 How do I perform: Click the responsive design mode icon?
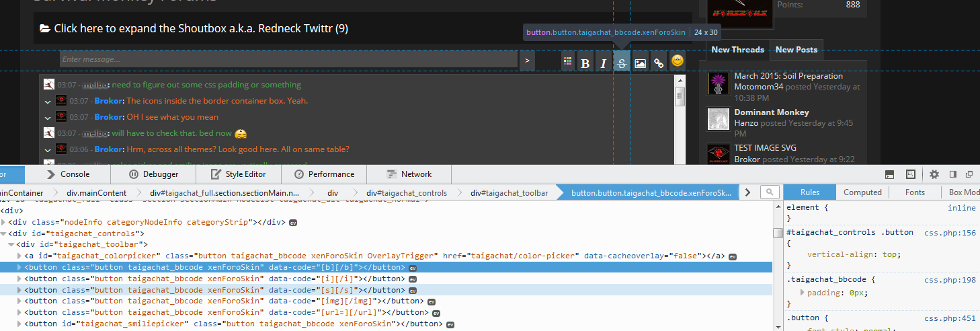[x=910, y=174]
